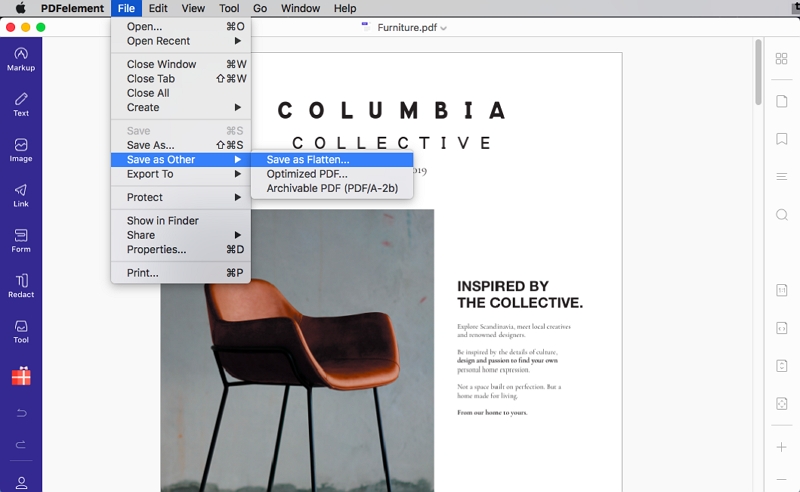The width and height of the screenshot is (800, 492).
Task: Expand the Save as Other submenu
Action: point(181,159)
